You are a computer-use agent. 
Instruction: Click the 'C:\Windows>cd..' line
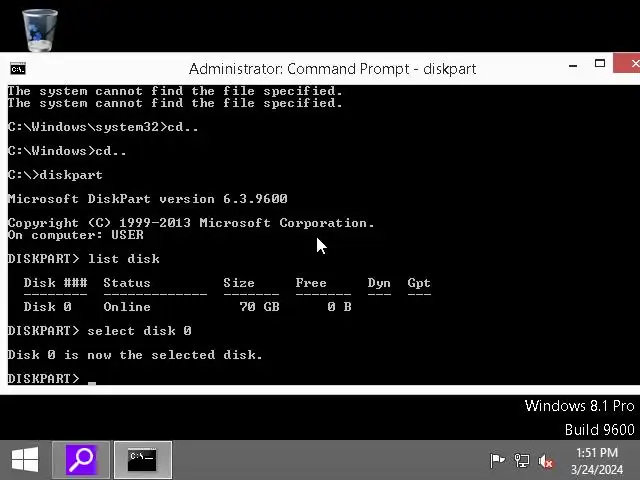(67, 151)
